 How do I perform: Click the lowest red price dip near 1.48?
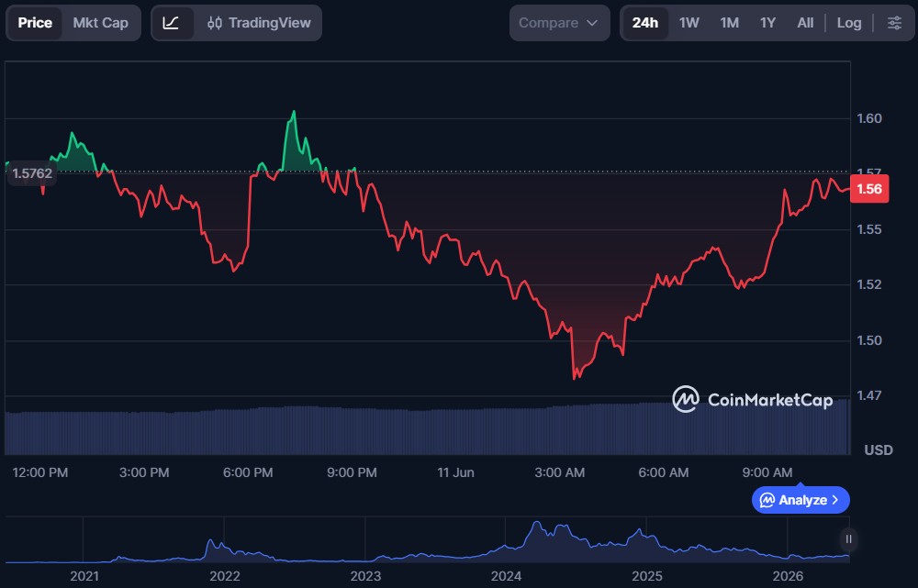(x=575, y=377)
